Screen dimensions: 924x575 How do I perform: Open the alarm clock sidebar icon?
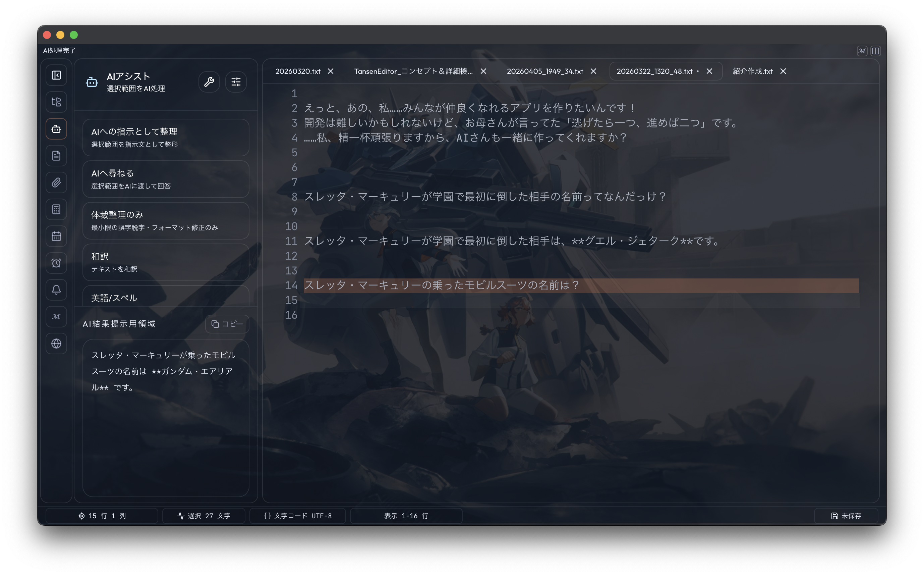(x=56, y=263)
